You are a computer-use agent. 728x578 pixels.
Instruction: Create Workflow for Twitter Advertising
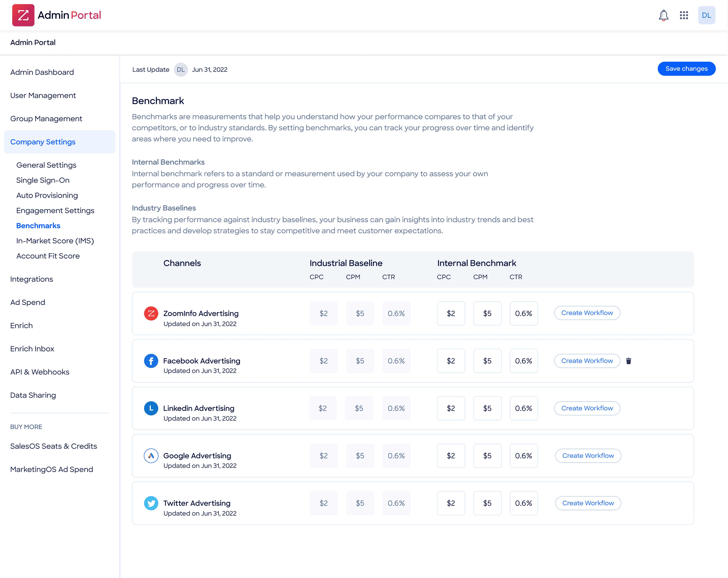(x=587, y=503)
